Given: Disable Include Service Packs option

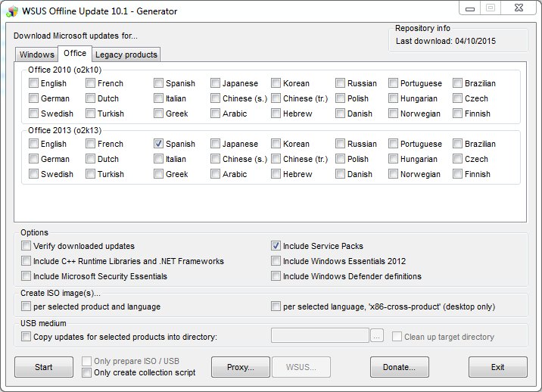Looking at the screenshot, I should pos(276,246).
